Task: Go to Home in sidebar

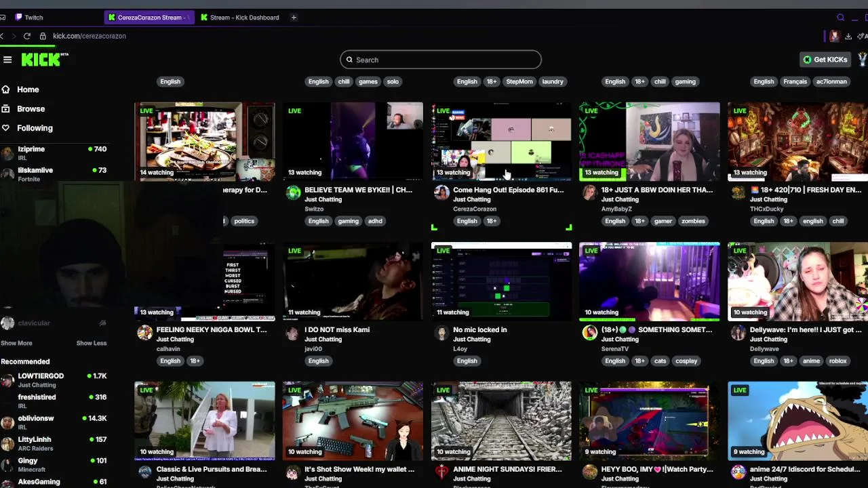Action: (x=28, y=89)
